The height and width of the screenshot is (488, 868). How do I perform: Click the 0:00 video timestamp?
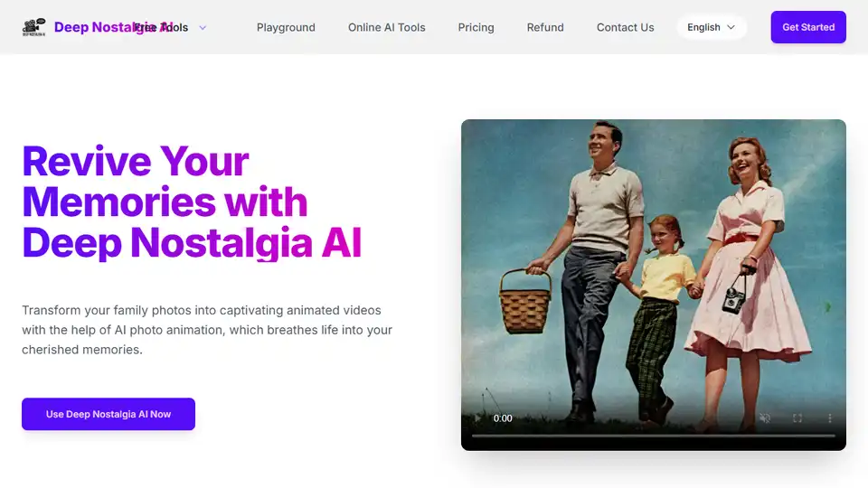(x=503, y=418)
